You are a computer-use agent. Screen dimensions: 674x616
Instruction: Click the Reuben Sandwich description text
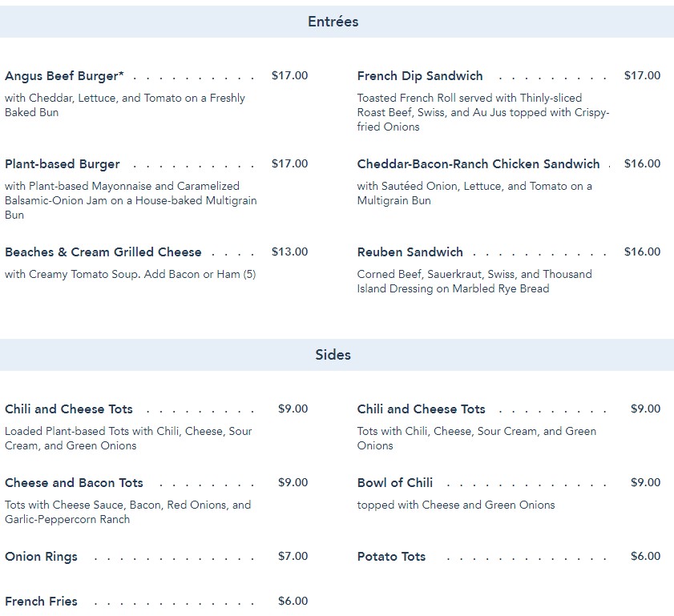point(474,281)
